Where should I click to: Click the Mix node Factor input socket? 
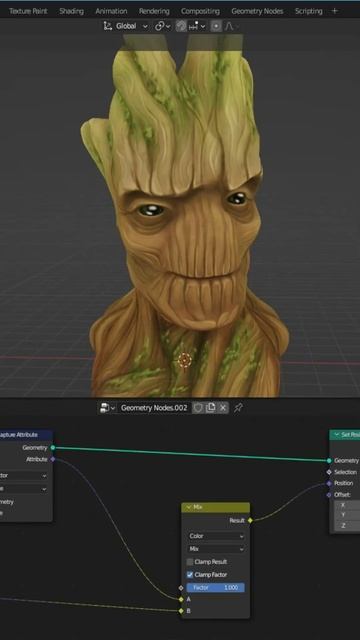coord(181,588)
